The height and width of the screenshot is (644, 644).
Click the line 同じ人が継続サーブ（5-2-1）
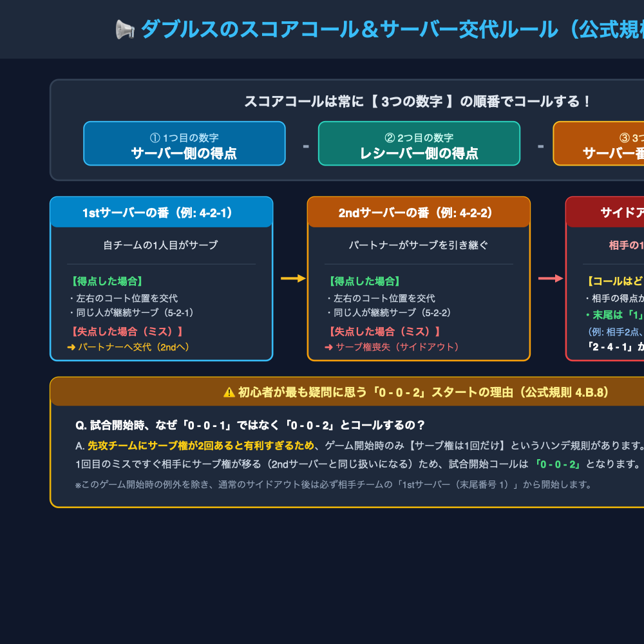[133, 312]
